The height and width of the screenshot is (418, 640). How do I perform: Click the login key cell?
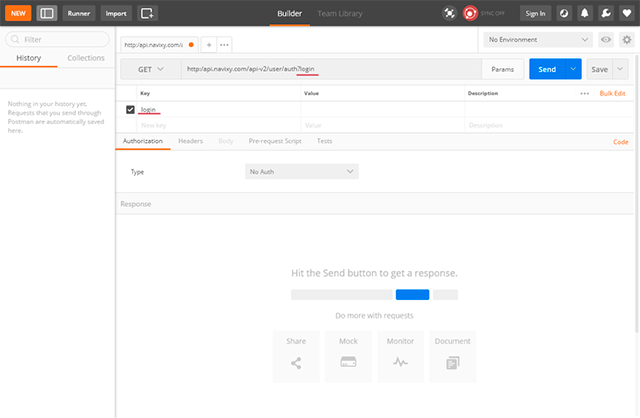(219, 109)
